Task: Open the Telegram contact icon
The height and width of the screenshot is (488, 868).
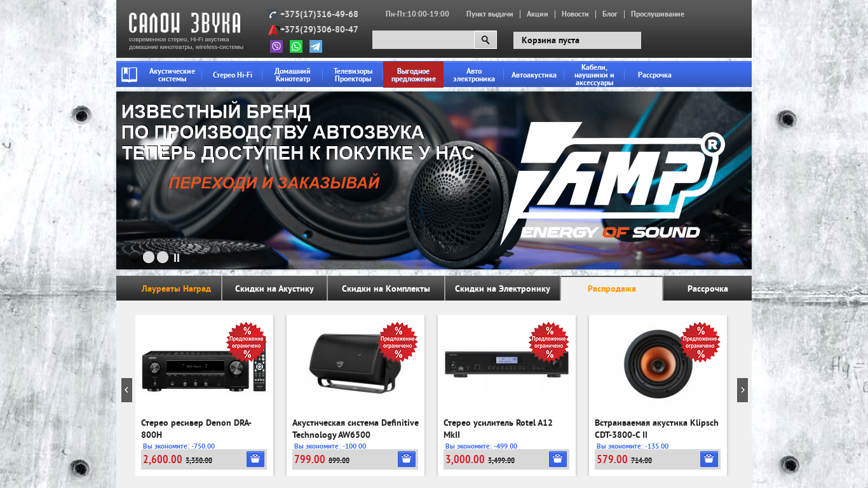Action: coord(316,46)
